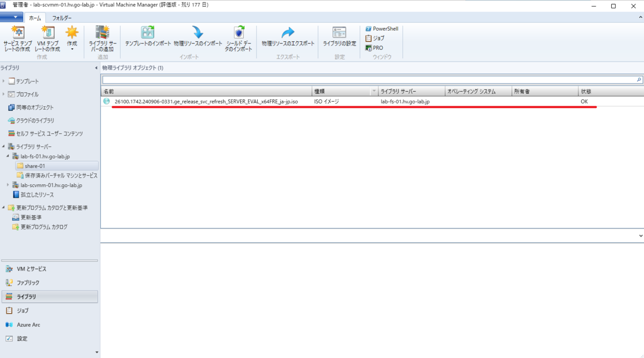Open the Azure Arc workspace
Screen dimensions: 644x358
click(x=49, y=324)
